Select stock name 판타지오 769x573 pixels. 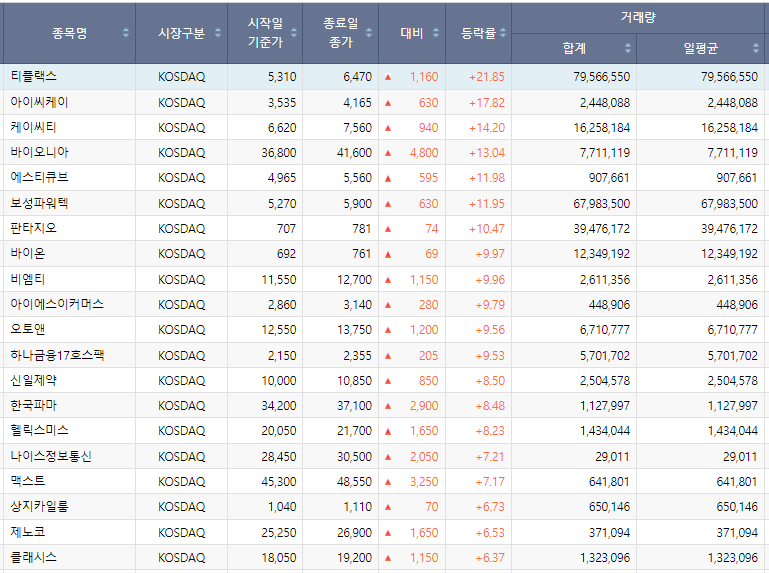pos(33,229)
